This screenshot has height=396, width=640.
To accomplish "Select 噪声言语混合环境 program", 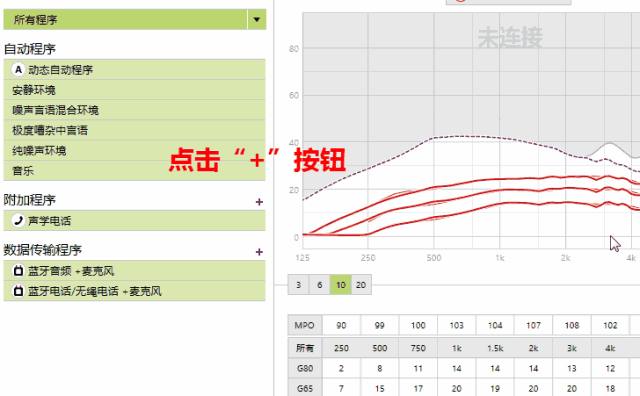I will coord(135,110).
